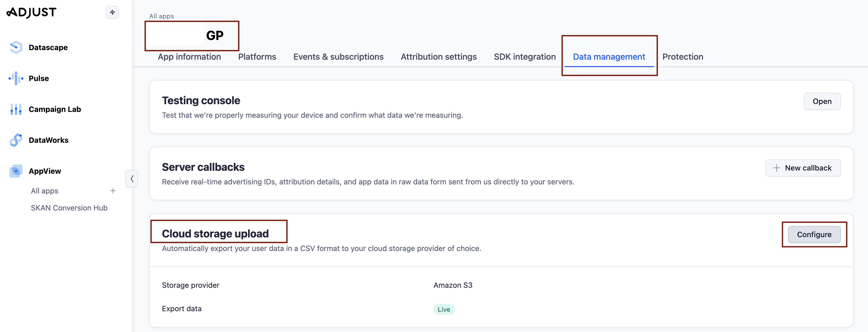Configure Cloud storage upload

tap(814, 234)
